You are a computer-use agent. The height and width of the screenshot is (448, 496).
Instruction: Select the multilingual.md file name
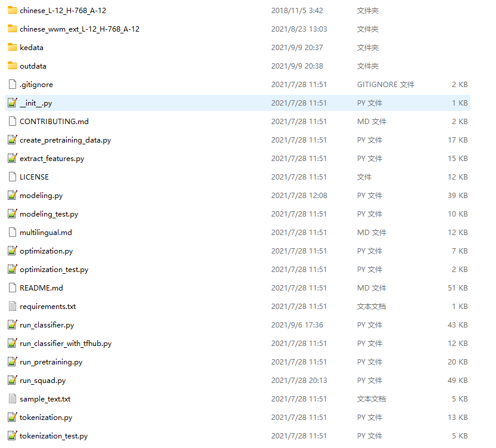(x=46, y=233)
